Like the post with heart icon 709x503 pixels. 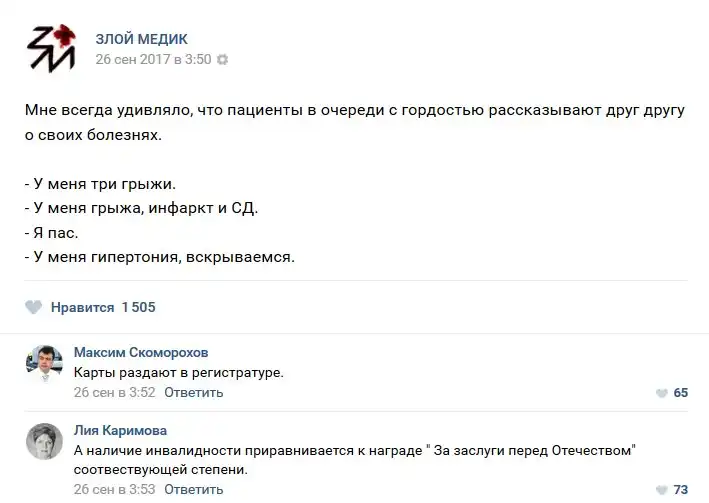click(x=34, y=307)
